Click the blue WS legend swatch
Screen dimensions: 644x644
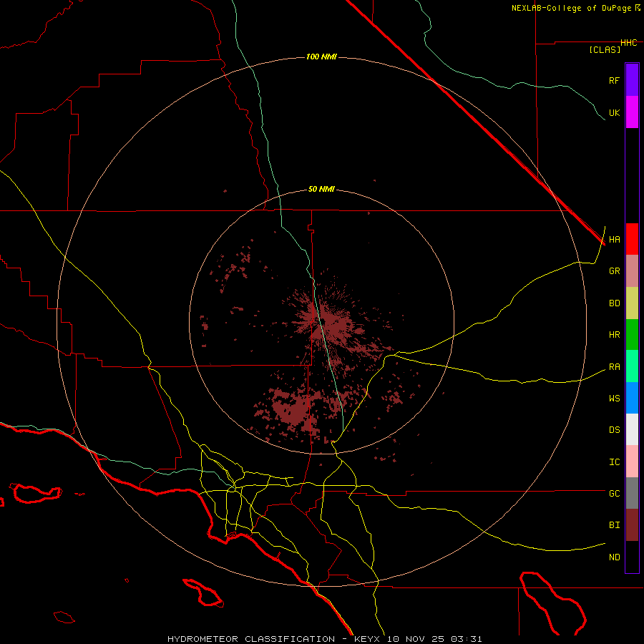click(632, 398)
